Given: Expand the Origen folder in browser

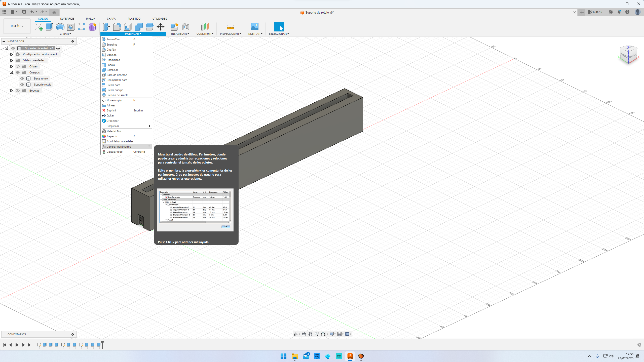Looking at the screenshot, I should pos(11,66).
